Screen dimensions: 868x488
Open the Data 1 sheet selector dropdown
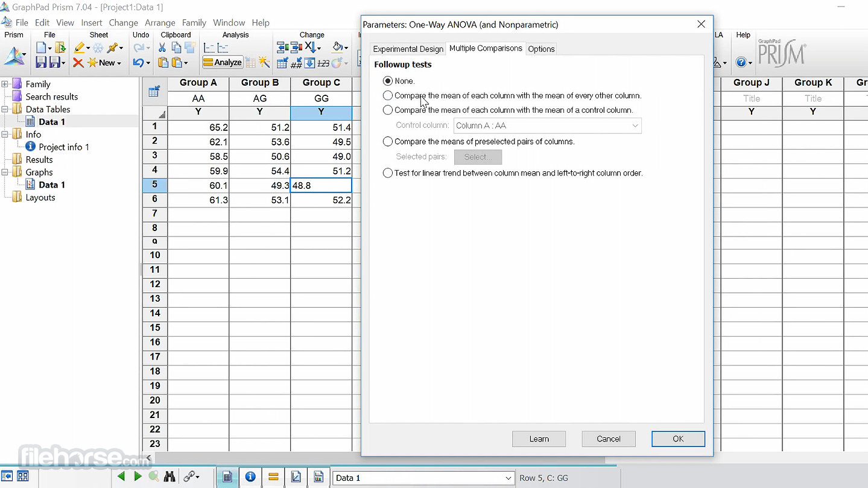tap(508, 478)
